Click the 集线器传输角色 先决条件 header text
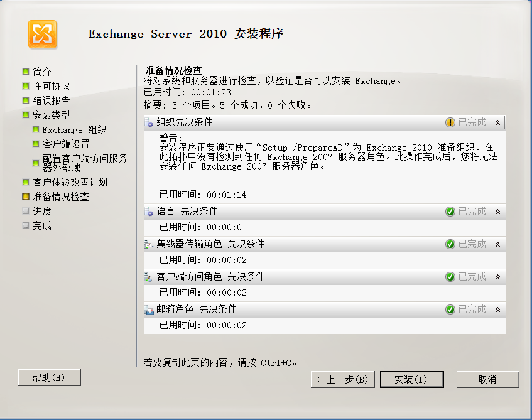The height and width of the screenshot is (420, 532). (x=210, y=244)
